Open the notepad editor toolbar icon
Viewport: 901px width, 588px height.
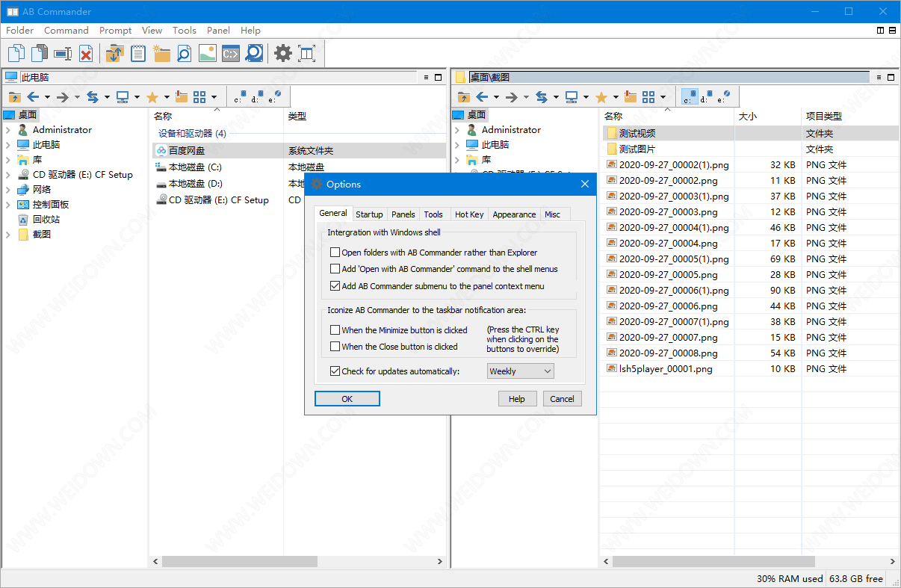137,53
